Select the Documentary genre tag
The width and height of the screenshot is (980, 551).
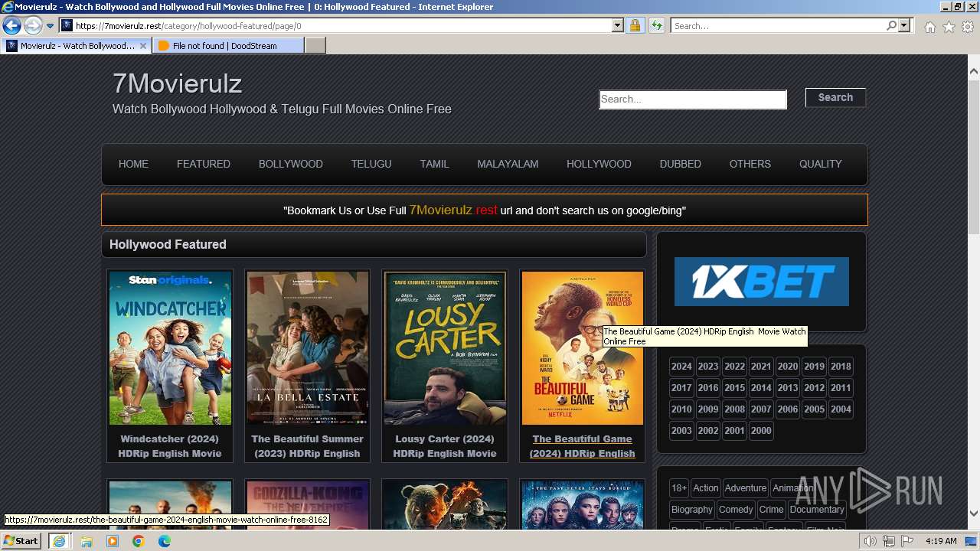coord(817,510)
